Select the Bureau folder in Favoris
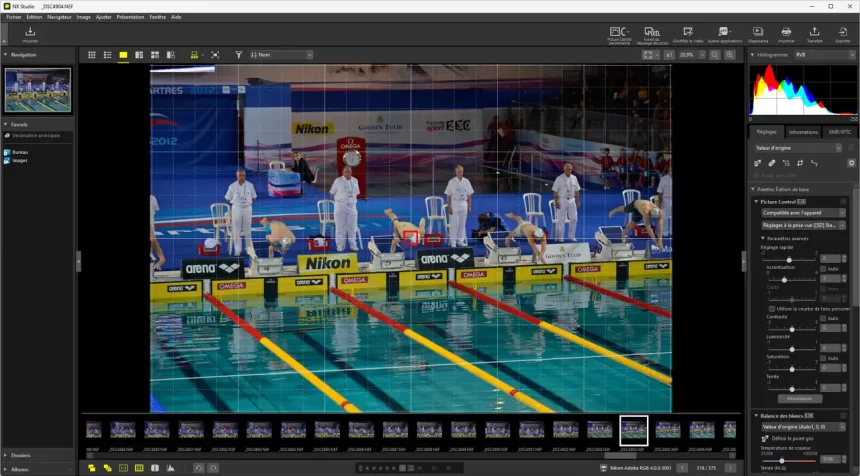This screenshot has height=476, width=860. tap(21, 152)
